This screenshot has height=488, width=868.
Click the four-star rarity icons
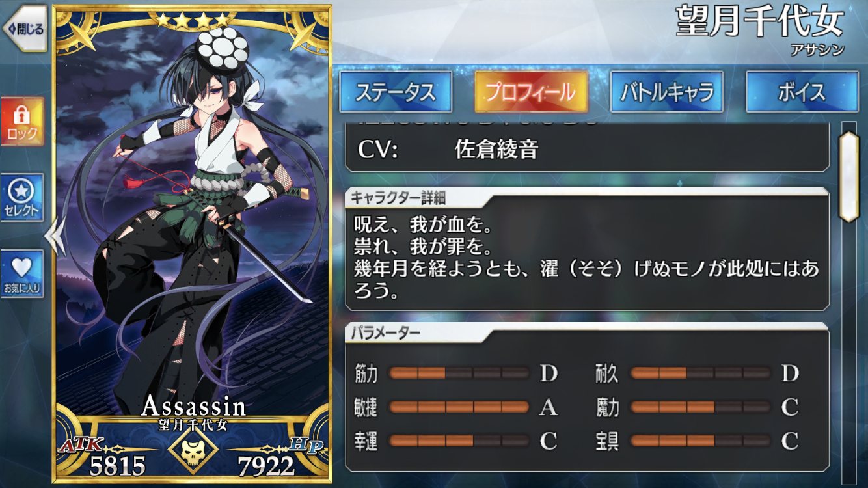pyautogui.click(x=192, y=21)
